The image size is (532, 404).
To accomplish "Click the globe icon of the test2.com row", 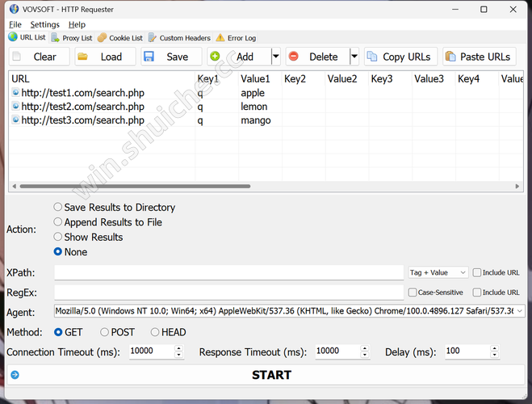I will (x=15, y=107).
